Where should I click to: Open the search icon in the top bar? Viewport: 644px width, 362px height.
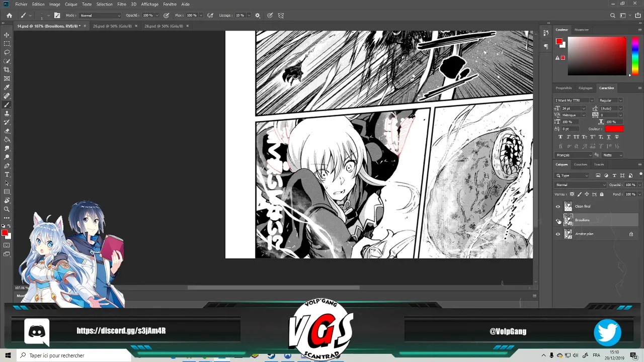(612, 16)
